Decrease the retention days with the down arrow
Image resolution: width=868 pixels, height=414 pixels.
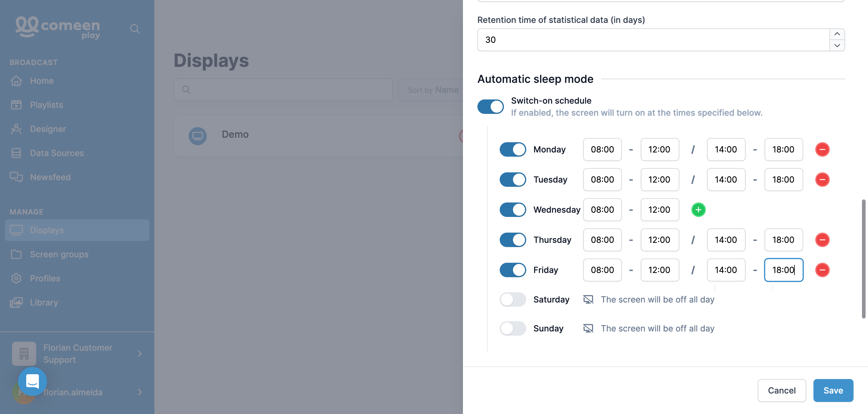coord(837,45)
